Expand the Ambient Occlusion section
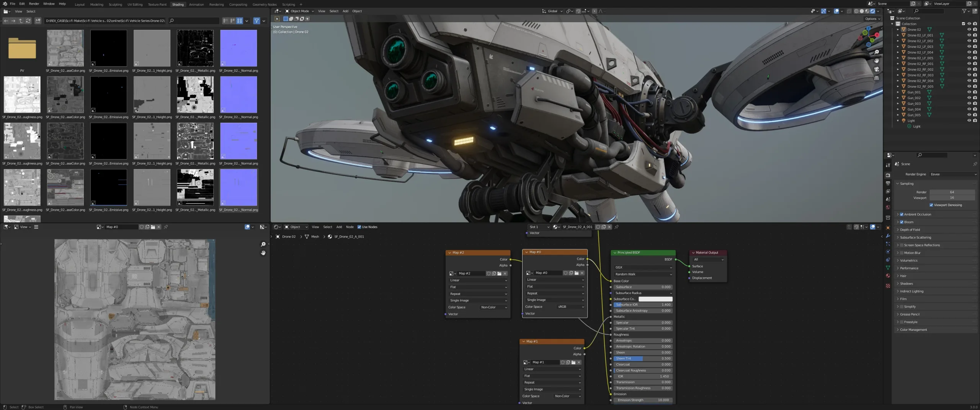This screenshot has width=980, height=410. coord(898,214)
